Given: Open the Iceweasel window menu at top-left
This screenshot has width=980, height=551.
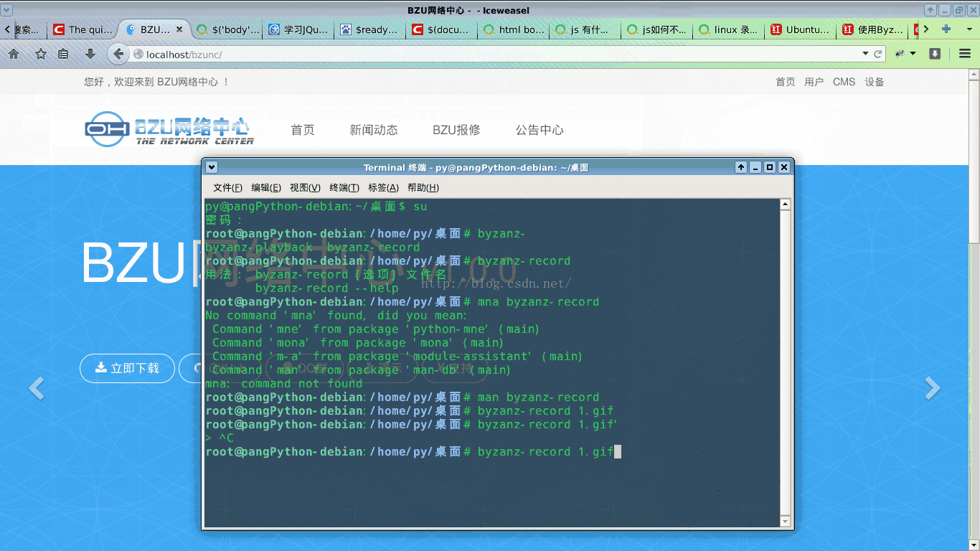Looking at the screenshot, I should pos(6,10).
